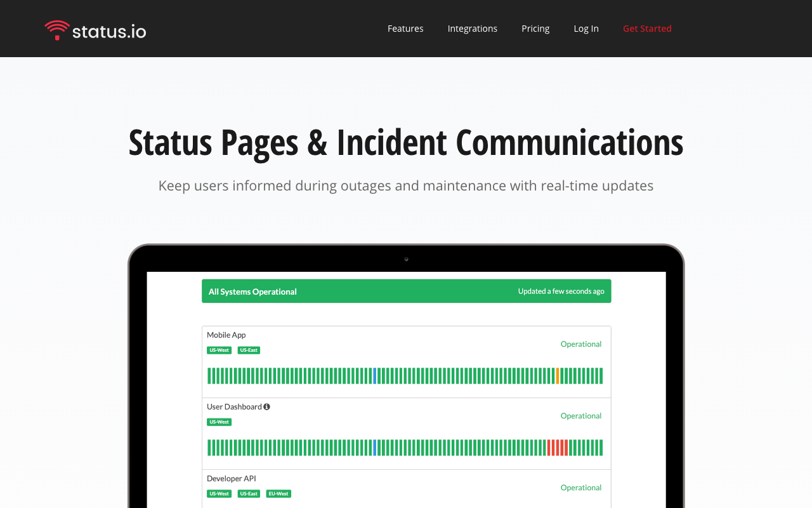Select Log In in the navigation
Screen dimensions: 812x508
tap(586, 29)
